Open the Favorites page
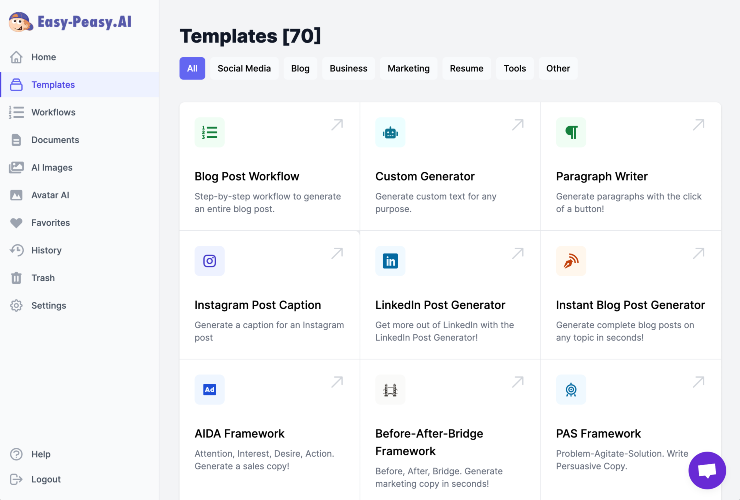 [x=50, y=223]
